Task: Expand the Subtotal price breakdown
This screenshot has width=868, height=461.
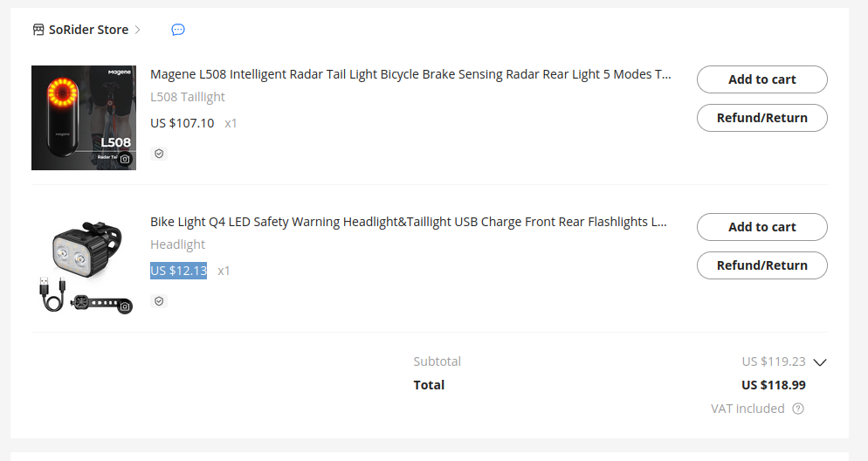Action: [819, 362]
